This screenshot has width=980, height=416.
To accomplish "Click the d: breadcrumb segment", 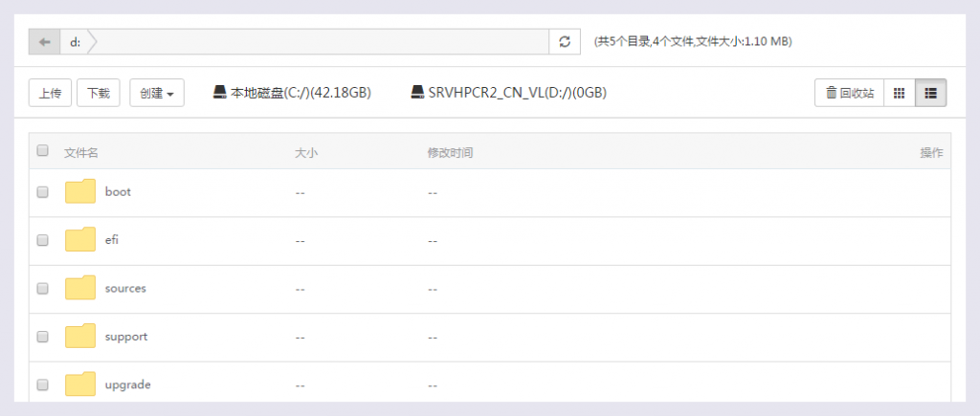I will click(x=75, y=42).
